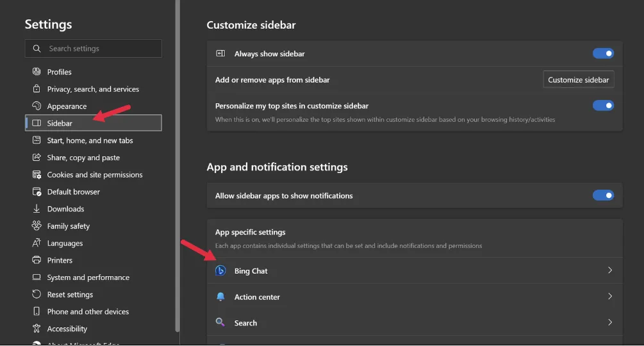644x346 pixels.
Task: Click the magnifier icon in Search settings box
Action: [x=37, y=49]
